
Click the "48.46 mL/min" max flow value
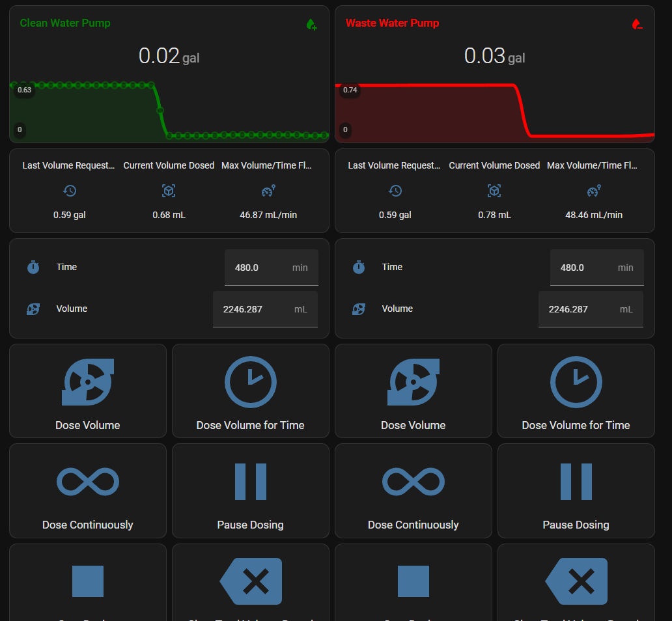click(594, 215)
